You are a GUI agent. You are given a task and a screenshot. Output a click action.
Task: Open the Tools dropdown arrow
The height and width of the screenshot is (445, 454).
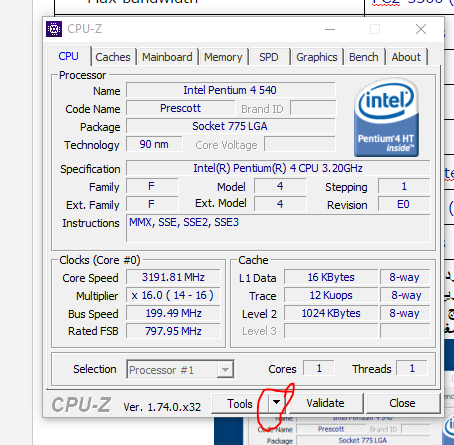click(276, 403)
